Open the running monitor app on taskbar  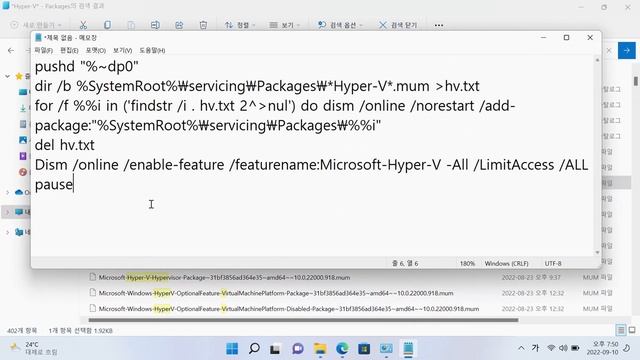[x=386, y=349]
